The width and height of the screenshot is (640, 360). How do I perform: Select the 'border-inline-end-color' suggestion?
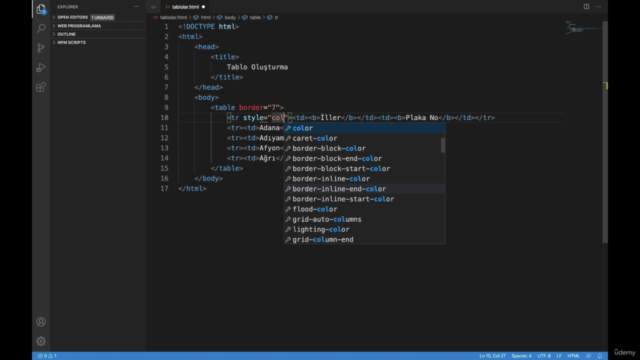click(x=364, y=189)
